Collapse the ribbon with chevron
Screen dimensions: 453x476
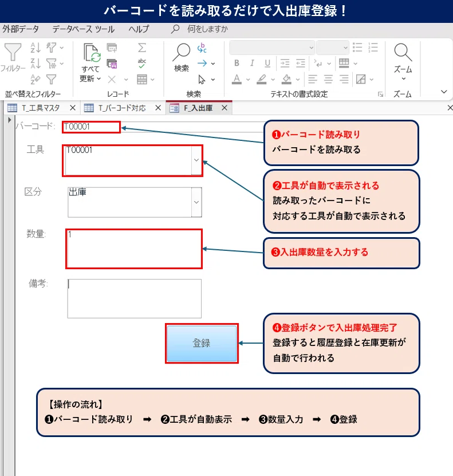pos(444,92)
